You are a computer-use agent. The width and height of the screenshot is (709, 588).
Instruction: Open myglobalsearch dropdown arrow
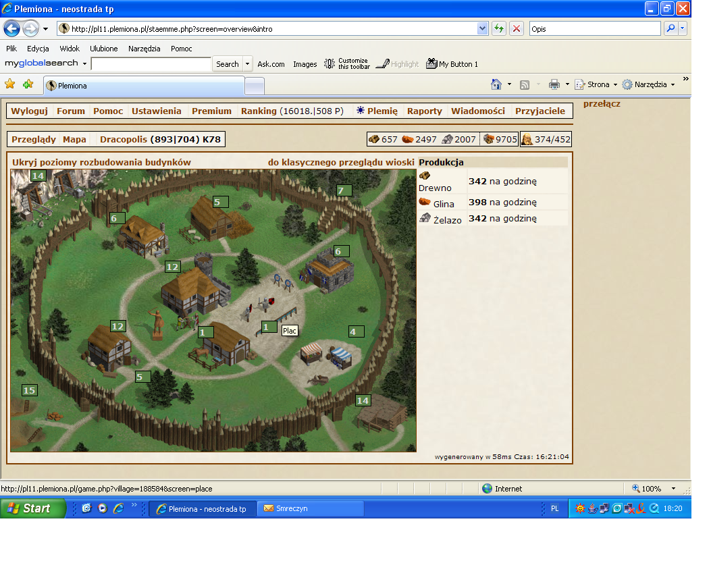coord(84,63)
